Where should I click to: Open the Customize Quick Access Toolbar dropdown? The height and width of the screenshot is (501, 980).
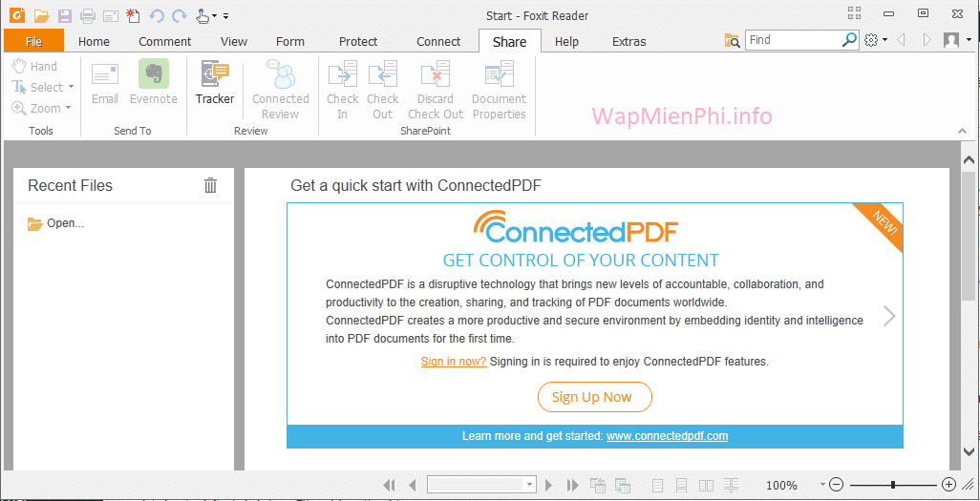pos(225,16)
